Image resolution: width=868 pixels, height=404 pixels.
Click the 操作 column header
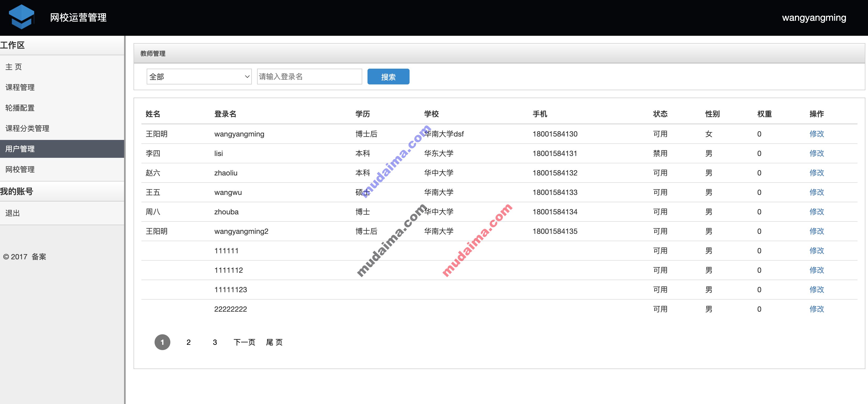pos(816,114)
